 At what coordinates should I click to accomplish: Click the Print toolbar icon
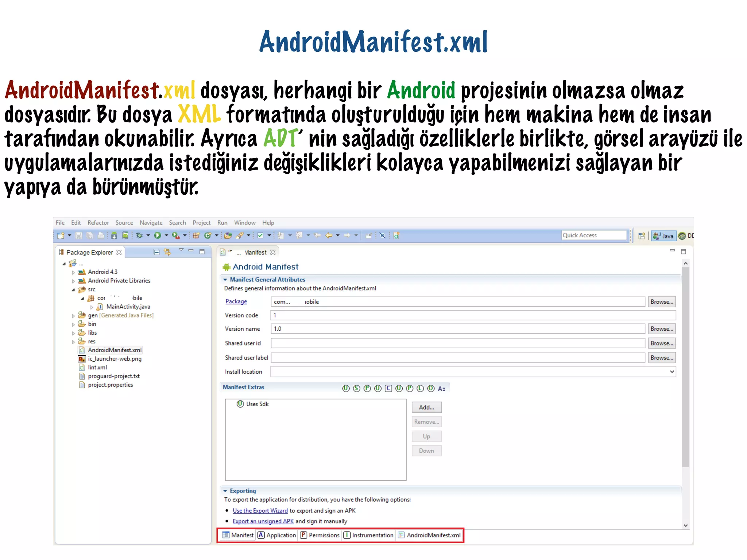pyautogui.click(x=101, y=236)
